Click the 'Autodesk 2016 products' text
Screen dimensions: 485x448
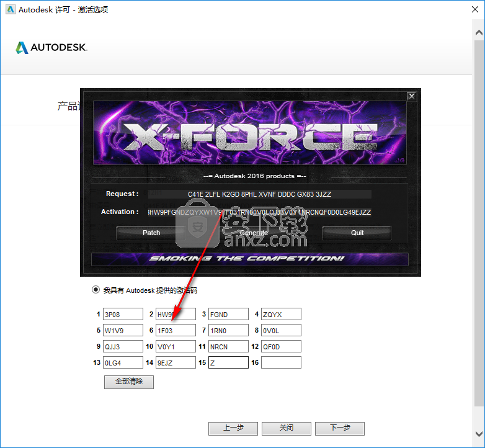coord(254,176)
